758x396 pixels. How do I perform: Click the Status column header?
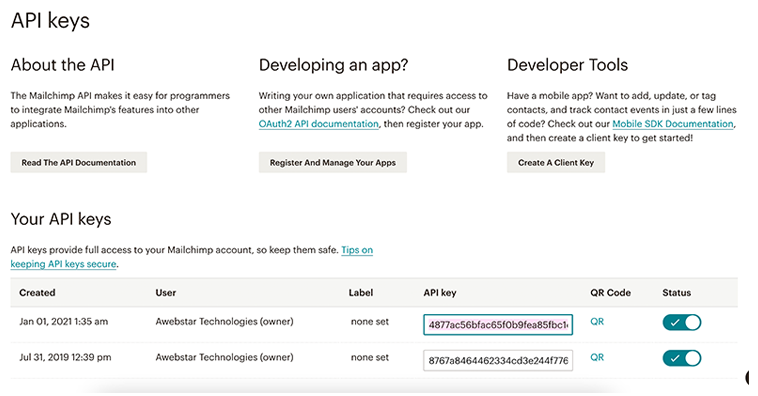[677, 293]
